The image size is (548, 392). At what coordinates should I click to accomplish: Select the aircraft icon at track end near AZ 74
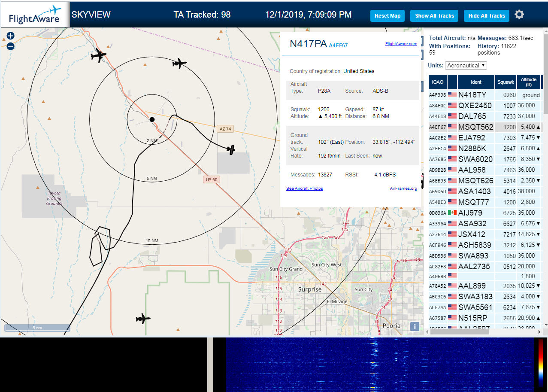pos(231,149)
